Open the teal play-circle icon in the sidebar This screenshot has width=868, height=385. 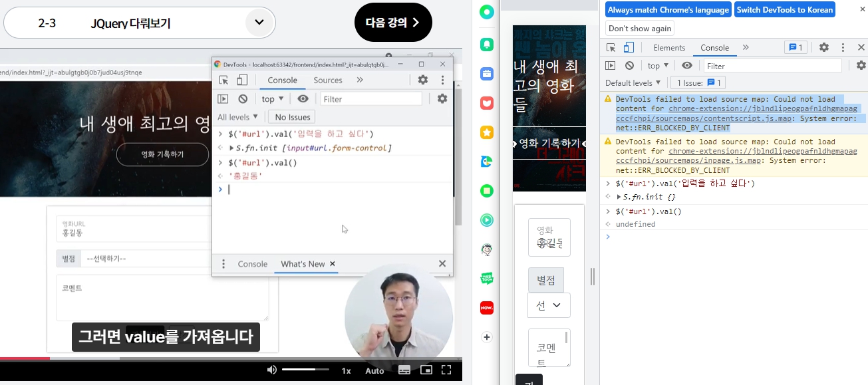[x=488, y=220]
